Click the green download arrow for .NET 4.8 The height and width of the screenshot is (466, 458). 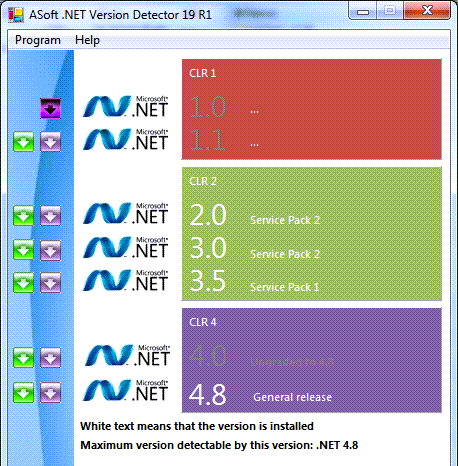point(23,392)
